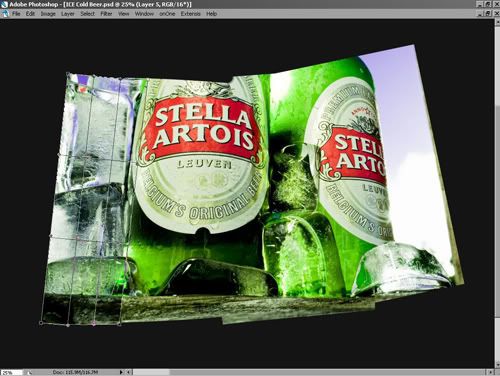The width and height of the screenshot is (500, 376).
Task: Open the status bar options arrow
Action: point(121,372)
